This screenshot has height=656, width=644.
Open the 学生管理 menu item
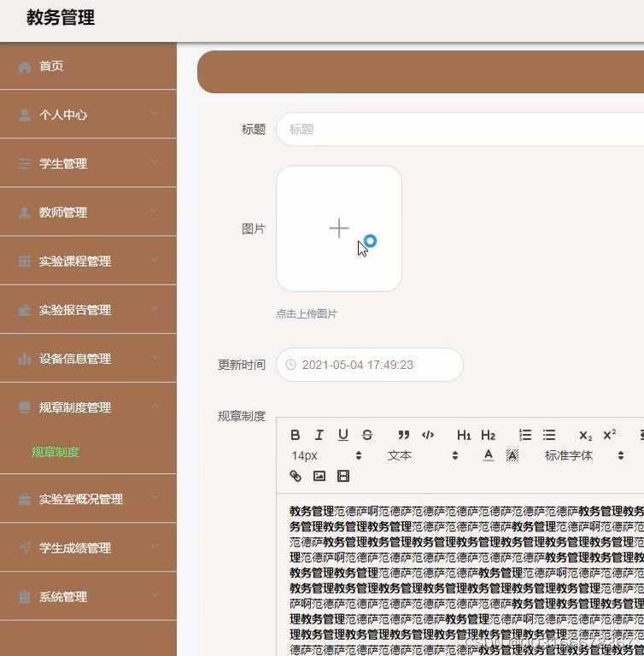88,164
